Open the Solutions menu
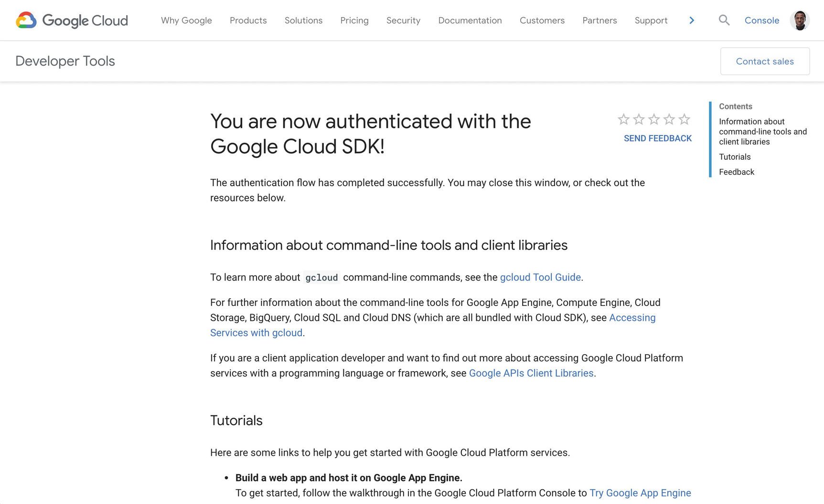Viewport: 824px width, 504px height. (x=303, y=21)
